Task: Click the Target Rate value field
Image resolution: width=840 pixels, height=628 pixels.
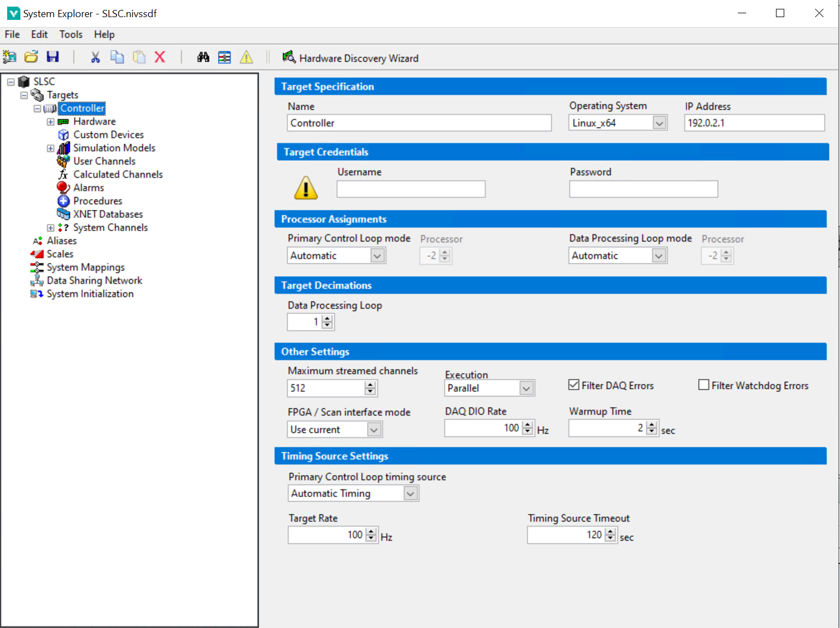Action: (327, 535)
